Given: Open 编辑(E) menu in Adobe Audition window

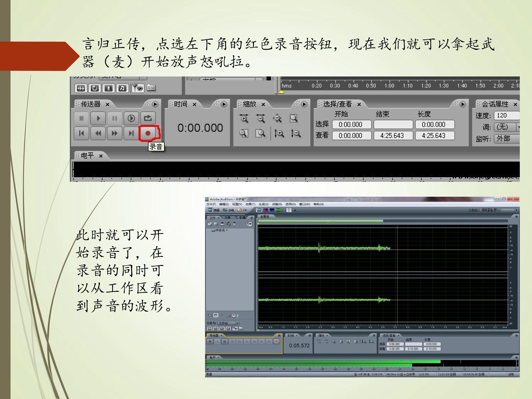Looking at the screenshot, I should coord(224,204).
